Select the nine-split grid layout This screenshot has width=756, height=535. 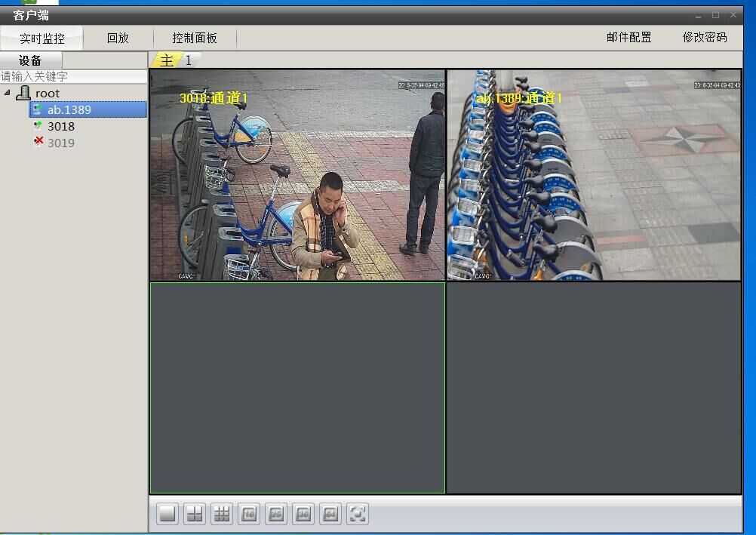pos(222,515)
